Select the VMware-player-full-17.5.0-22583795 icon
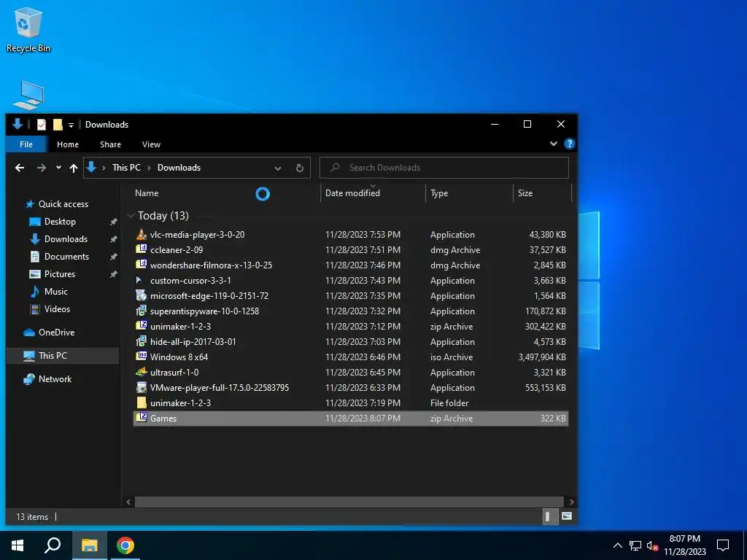The image size is (747, 560). [x=141, y=387]
